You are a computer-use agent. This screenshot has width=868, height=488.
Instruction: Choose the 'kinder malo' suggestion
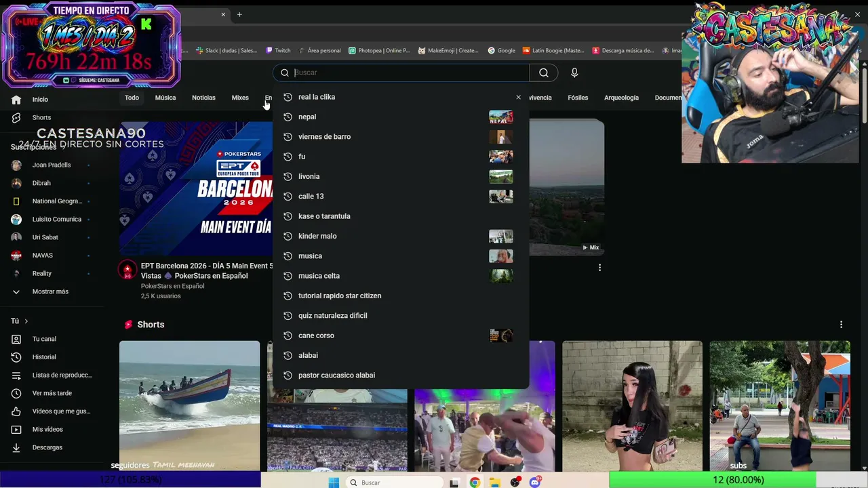[401, 236]
